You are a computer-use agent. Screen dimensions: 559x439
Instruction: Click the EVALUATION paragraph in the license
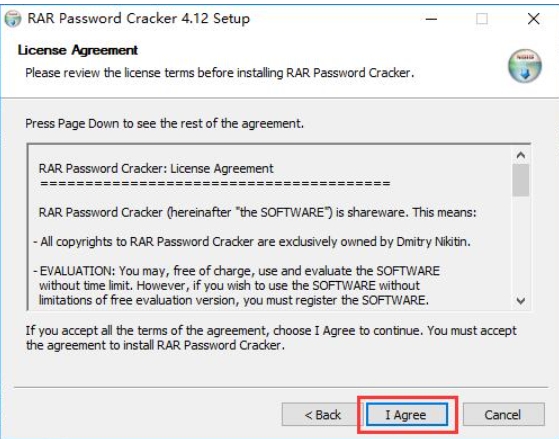point(237,286)
